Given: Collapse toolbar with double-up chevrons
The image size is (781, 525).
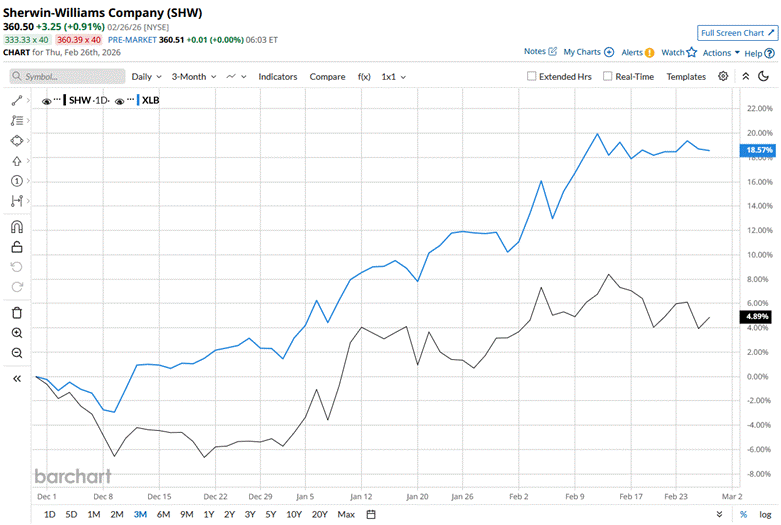Looking at the screenshot, I should click(x=746, y=76).
